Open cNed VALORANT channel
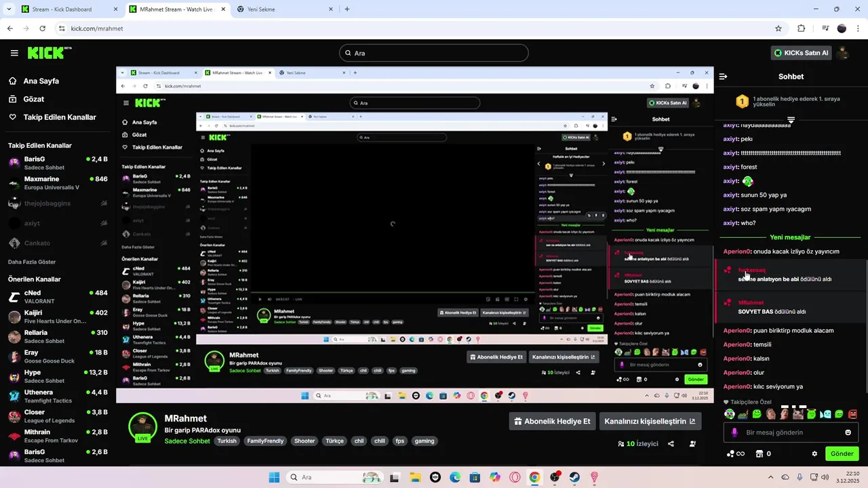This screenshot has height=488, width=868. tap(58, 297)
